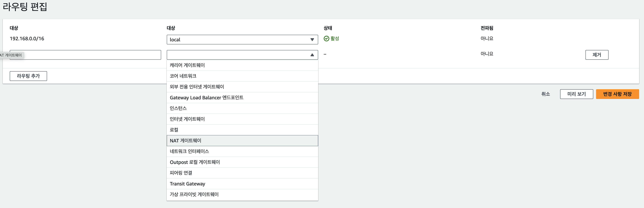
Task: Expand the local target dropdown
Action: [x=242, y=40]
